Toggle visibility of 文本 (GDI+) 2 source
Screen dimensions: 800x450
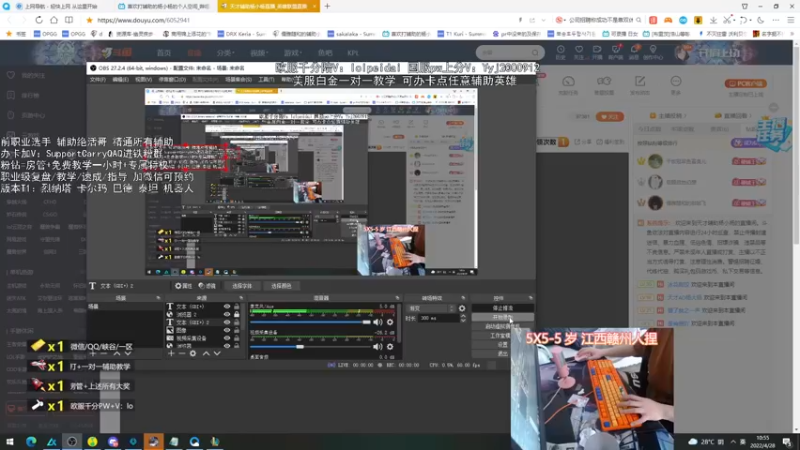(227, 322)
